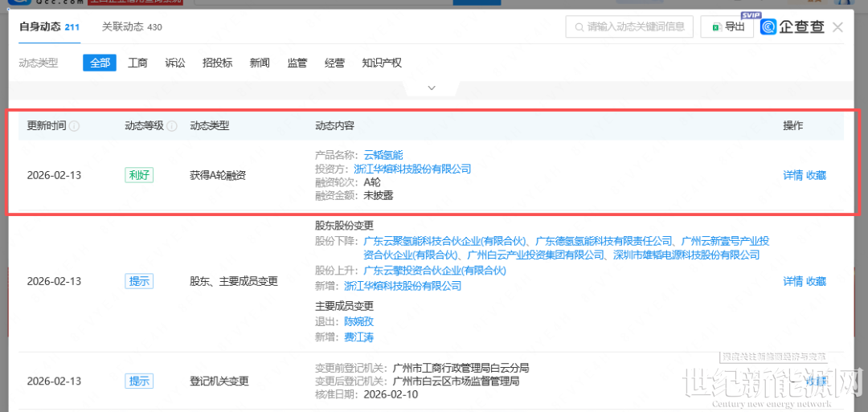This screenshot has height=412, width=868.
Task: Select the 自身动态 tab
Action: (49, 27)
